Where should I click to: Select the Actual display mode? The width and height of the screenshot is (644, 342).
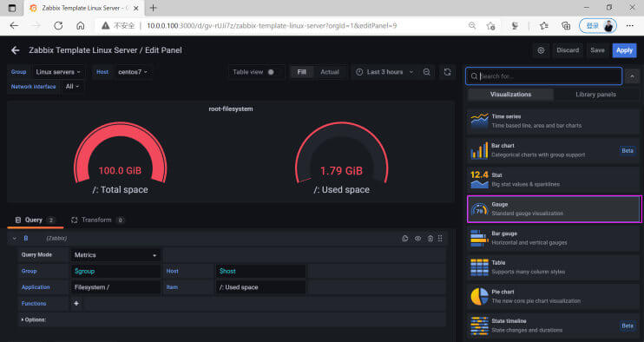pyautogui.click(x=330, y=72)
